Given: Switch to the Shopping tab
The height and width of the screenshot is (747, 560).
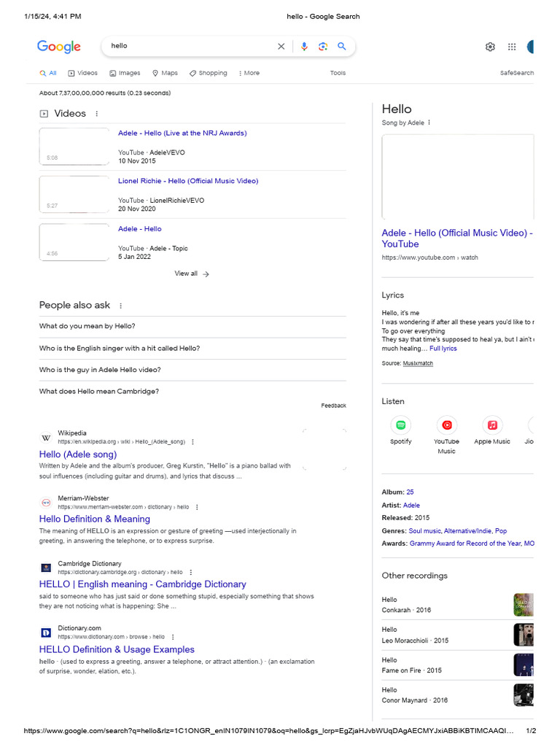Looking at the screenshot, I should point(208,73).
